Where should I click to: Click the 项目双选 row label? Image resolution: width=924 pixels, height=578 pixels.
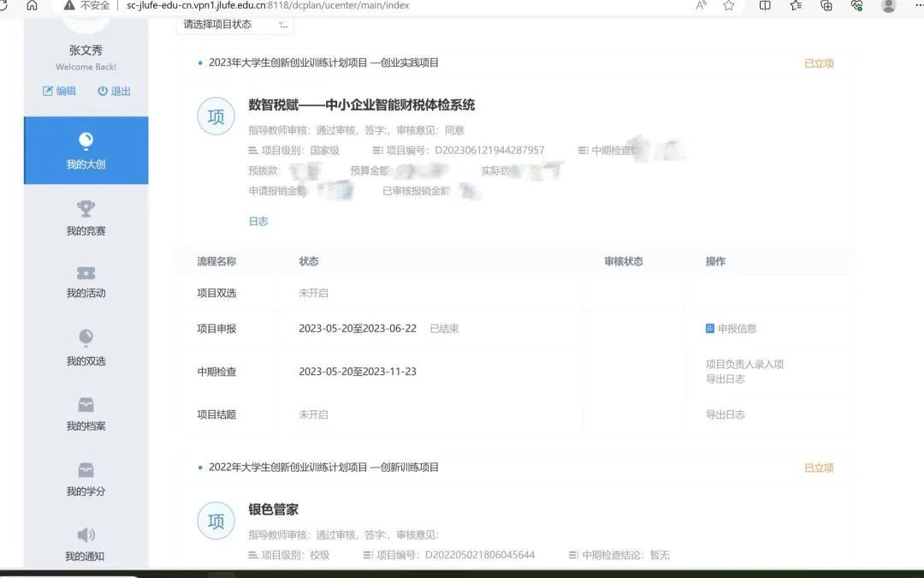216,293
